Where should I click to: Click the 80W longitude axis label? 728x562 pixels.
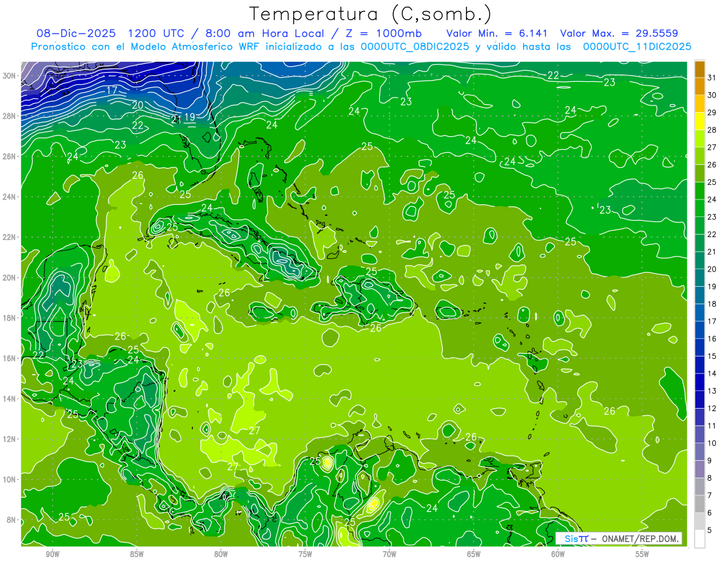pos(221,555)
